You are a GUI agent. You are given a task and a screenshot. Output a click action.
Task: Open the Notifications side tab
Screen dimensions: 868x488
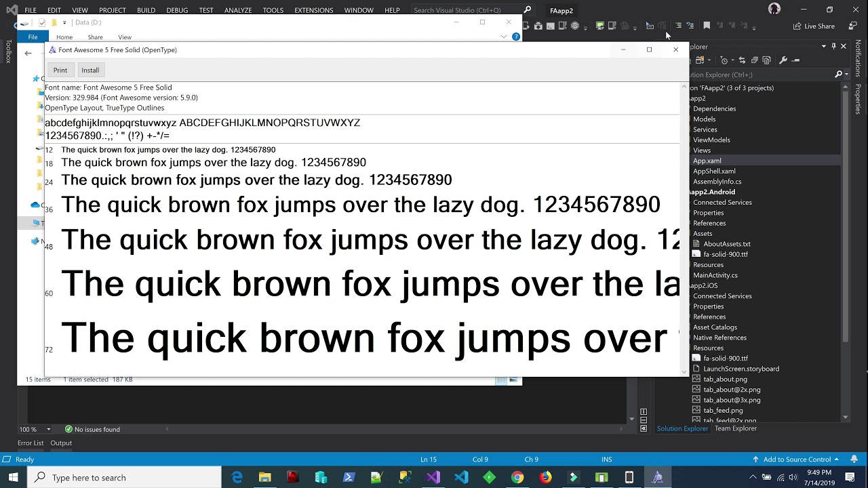point(858,58)
